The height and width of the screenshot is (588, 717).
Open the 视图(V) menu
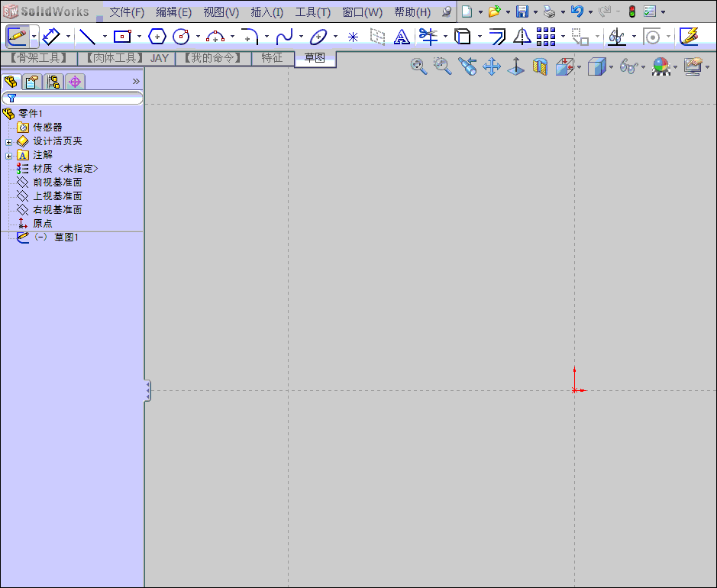point(221,12)
